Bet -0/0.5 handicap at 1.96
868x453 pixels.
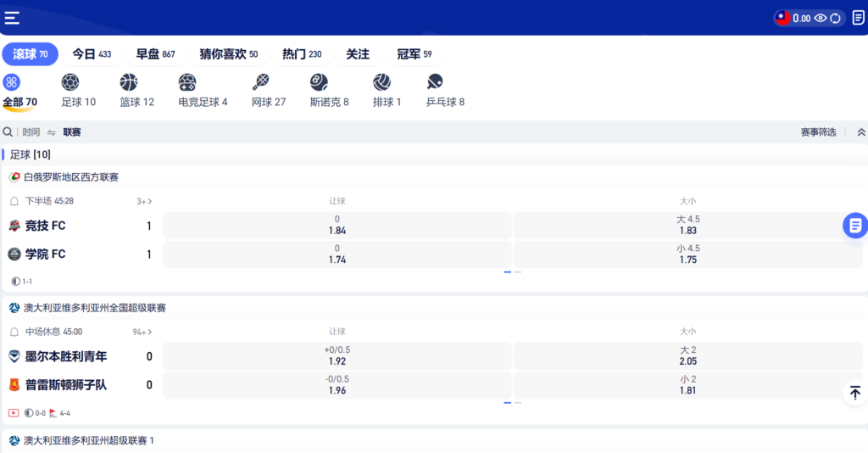pyautogui.click(x=337, y=385)
